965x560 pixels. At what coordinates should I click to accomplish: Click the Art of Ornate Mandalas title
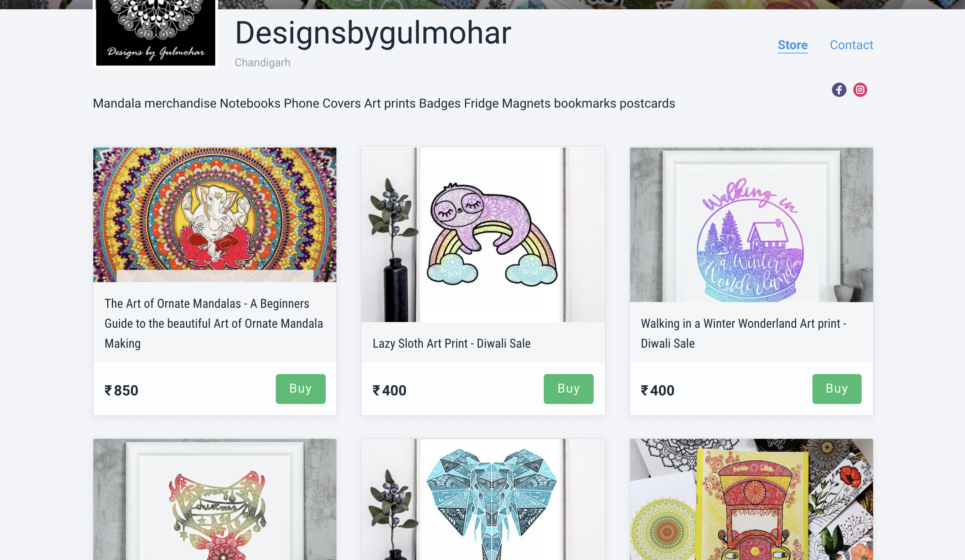click(214, 323)
